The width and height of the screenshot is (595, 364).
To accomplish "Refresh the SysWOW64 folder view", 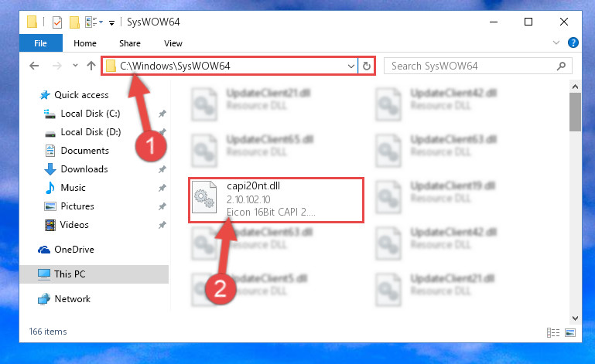I will [x=367, y=66].
